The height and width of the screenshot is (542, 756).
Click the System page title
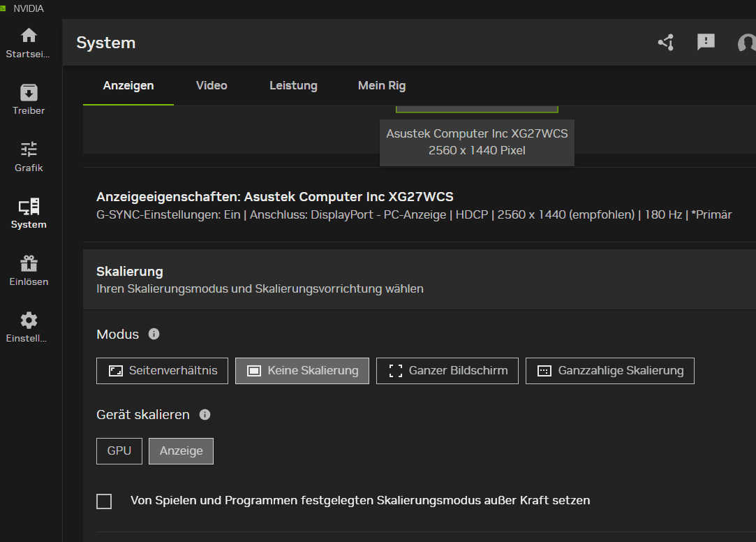106,43
